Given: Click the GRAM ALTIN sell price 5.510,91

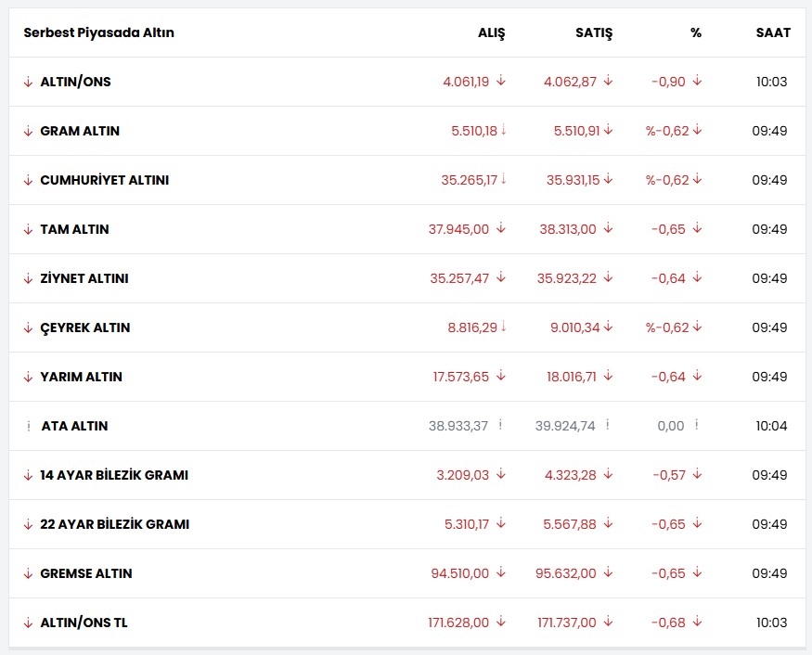Looking at the screenshot, I should pos(575,131).
